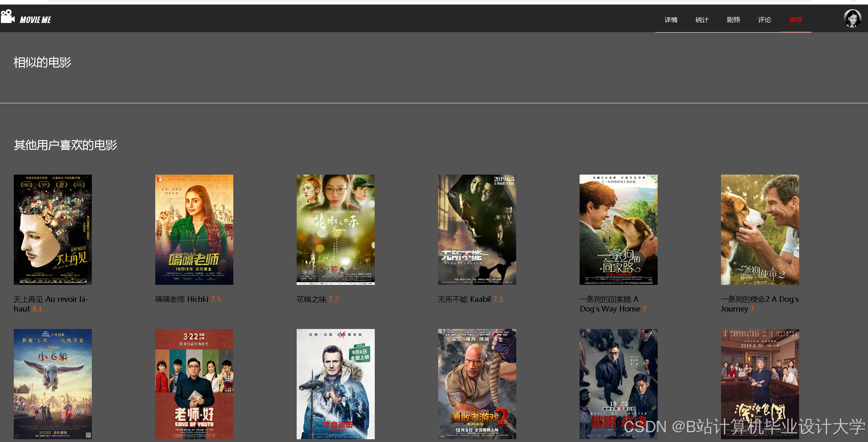Click the MOVIE ME site title
The width and height of the screenshot is (868, 442).
point(35,20)
